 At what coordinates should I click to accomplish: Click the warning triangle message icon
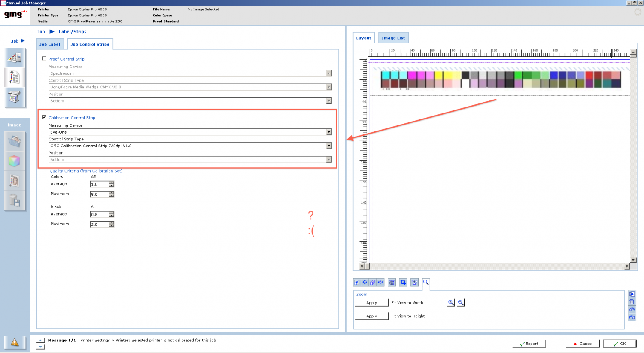(15, 342)
